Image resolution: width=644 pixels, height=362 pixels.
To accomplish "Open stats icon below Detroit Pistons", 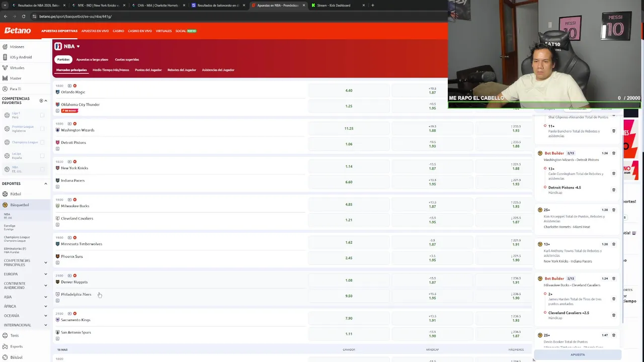I will point(58,149).
